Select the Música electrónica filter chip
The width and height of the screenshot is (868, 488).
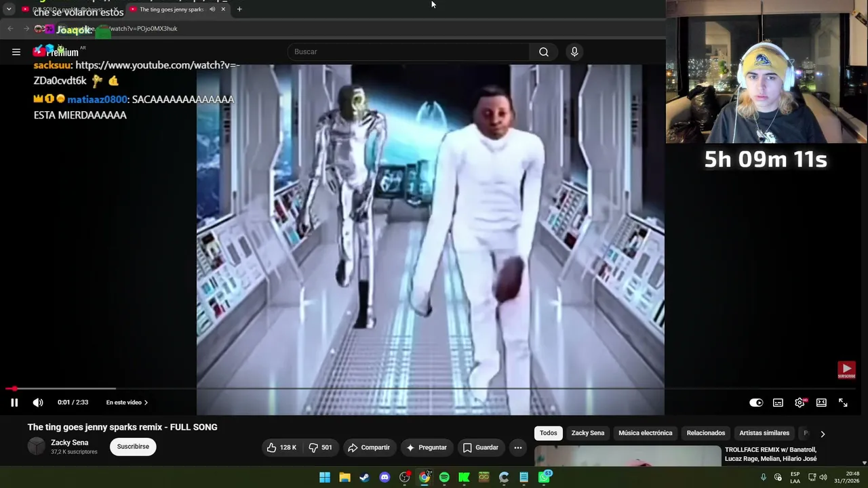[x=646, y=433]
